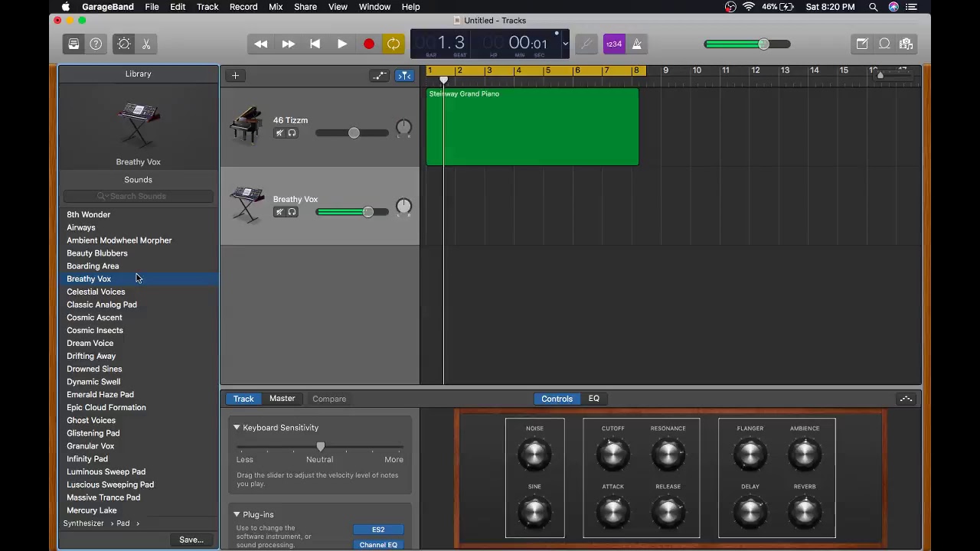Switch to the EQ tab
Screen dimensions: 980x551
click(593, 399)
